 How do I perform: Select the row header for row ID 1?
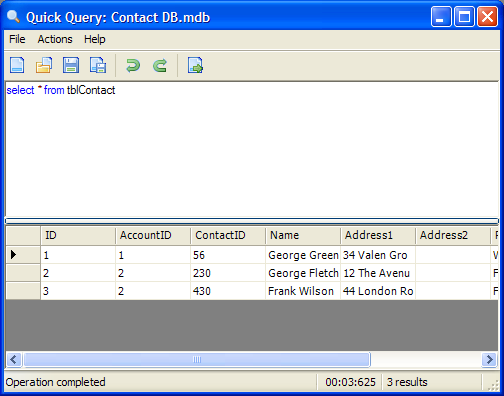(23, 255)
